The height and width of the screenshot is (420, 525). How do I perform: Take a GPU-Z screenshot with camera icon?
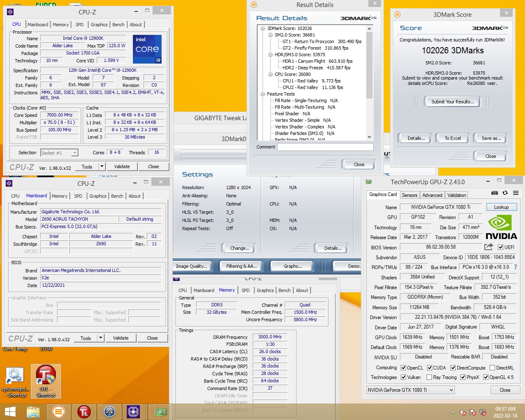point(495,193)
